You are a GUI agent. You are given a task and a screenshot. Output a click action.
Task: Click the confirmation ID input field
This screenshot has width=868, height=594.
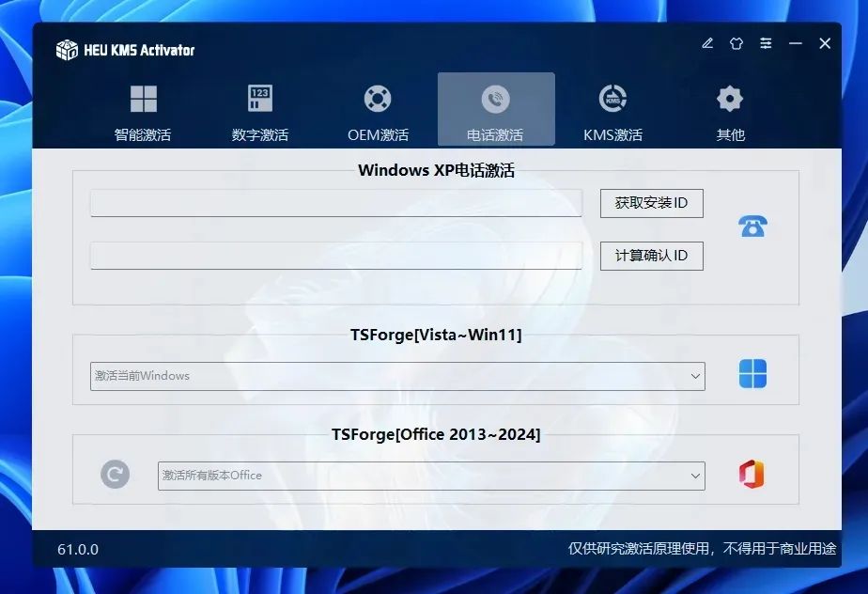[336, 256]
